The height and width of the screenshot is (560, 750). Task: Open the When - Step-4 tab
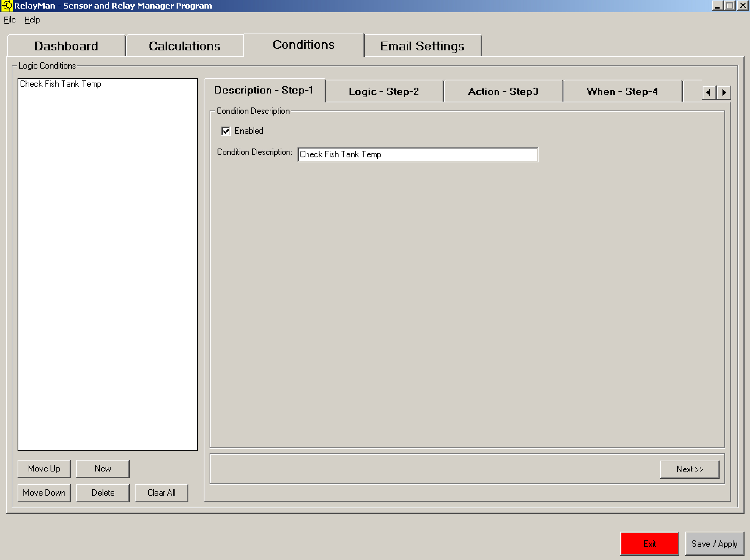[622, 92]
